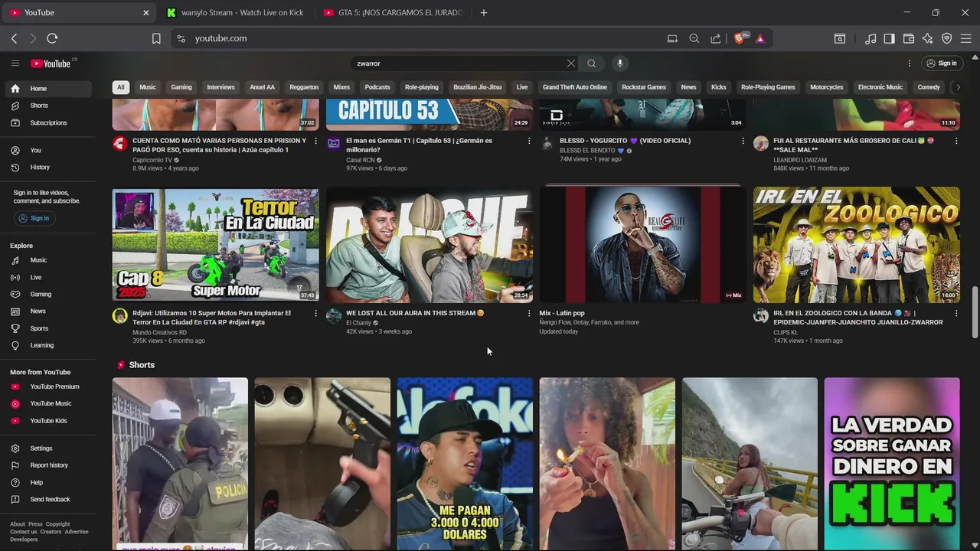This screenshot has height=551, width=980.
Task: Open Report history
Action: point(47,465)
